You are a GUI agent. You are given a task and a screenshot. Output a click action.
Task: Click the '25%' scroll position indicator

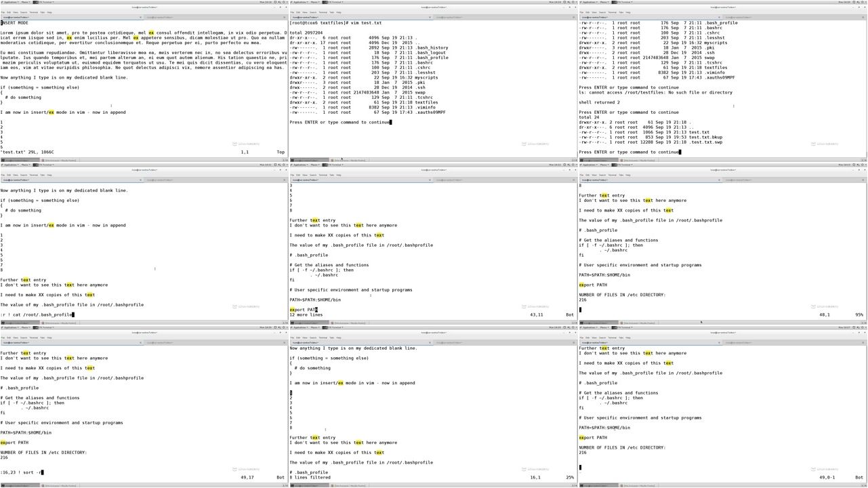570,477
